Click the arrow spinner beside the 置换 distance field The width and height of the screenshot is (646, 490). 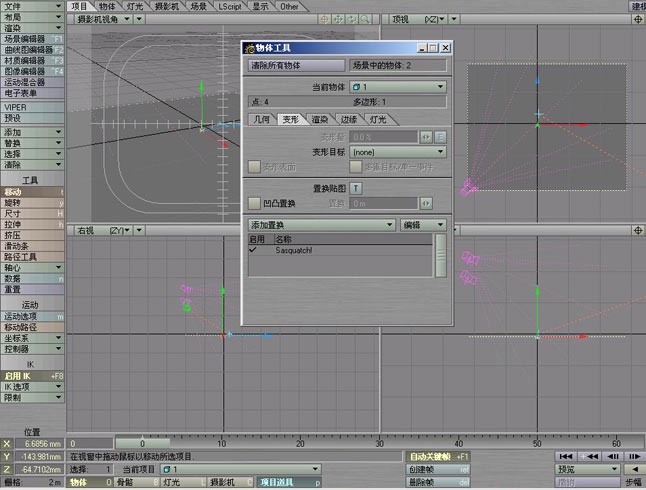(426, 203)
